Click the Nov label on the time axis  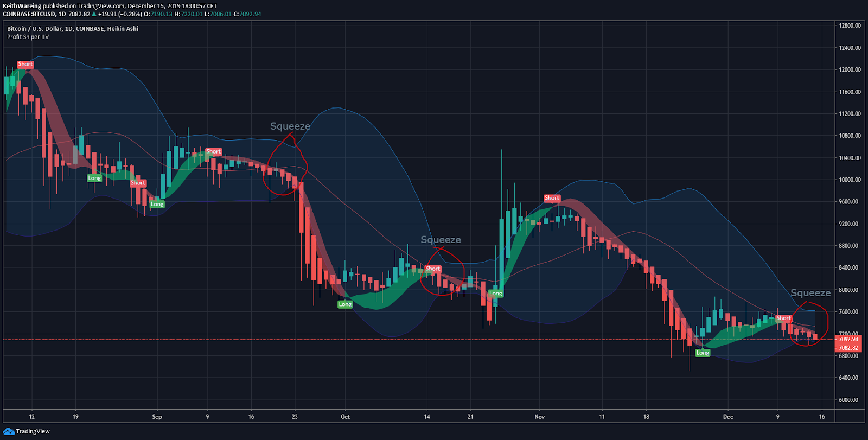[x=539, y=417]
